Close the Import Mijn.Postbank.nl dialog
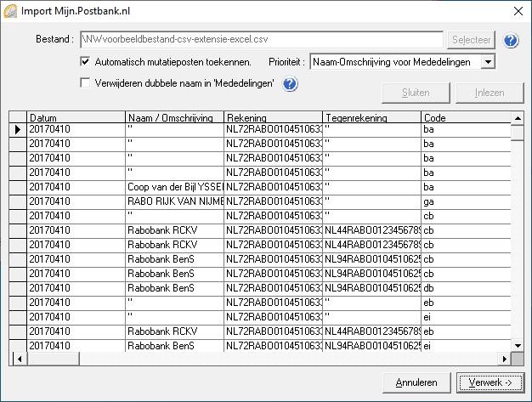Image resolution: width=532 pixels, height=402 pixels. point(518,10)
